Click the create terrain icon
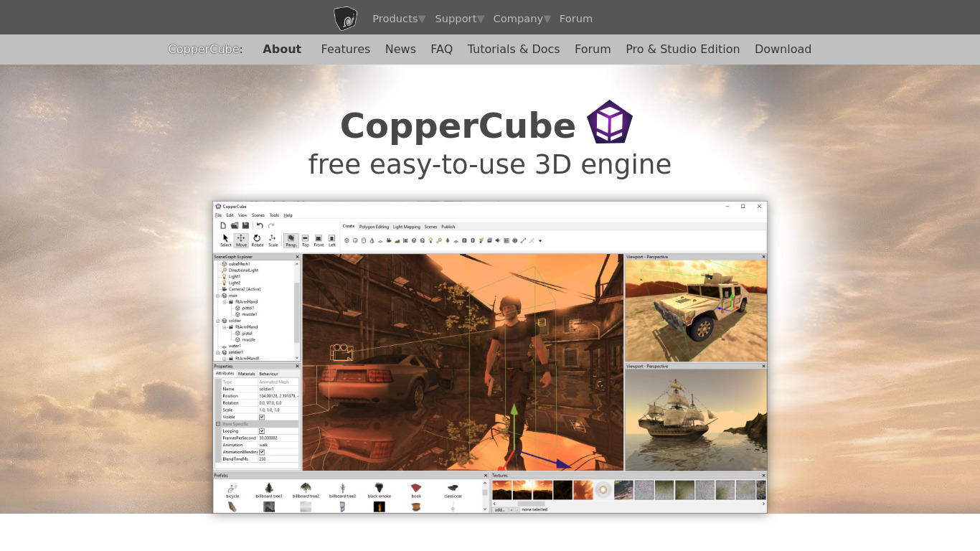Viewport: 980px width, 551px height. [397, 240]
